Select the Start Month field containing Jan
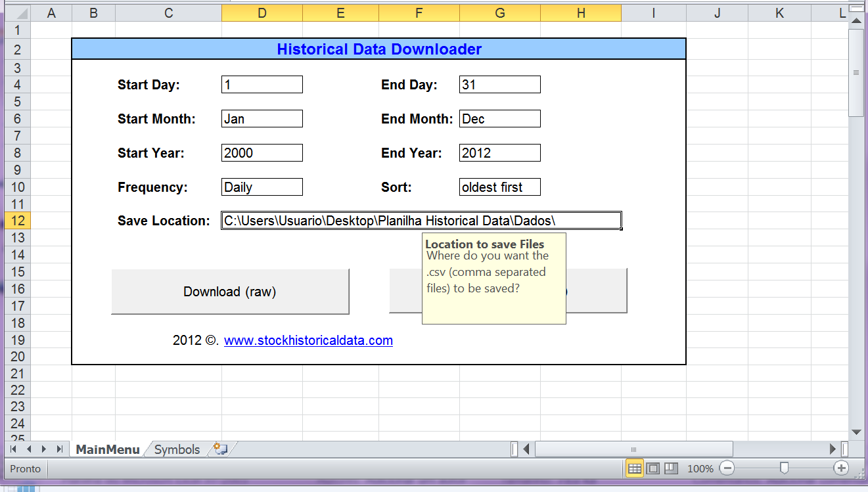This screenshot has height=492, width=868. point(262,118)
